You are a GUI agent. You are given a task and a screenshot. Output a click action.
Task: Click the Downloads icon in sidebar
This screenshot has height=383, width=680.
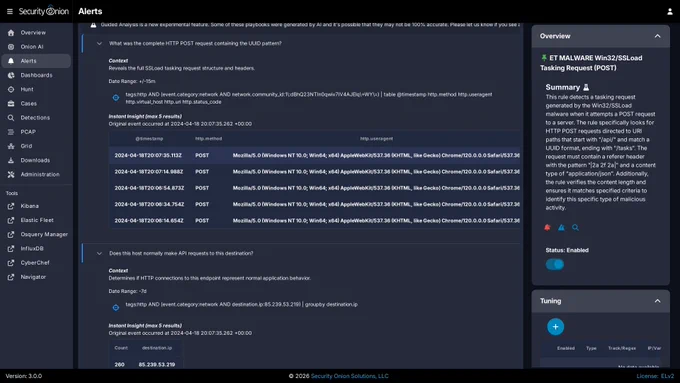11,160
